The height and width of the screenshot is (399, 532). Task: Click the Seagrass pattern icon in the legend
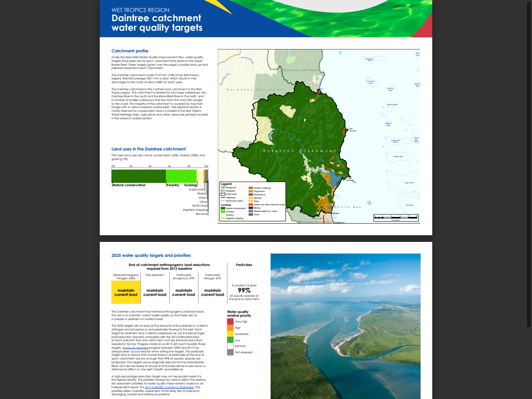223,191
